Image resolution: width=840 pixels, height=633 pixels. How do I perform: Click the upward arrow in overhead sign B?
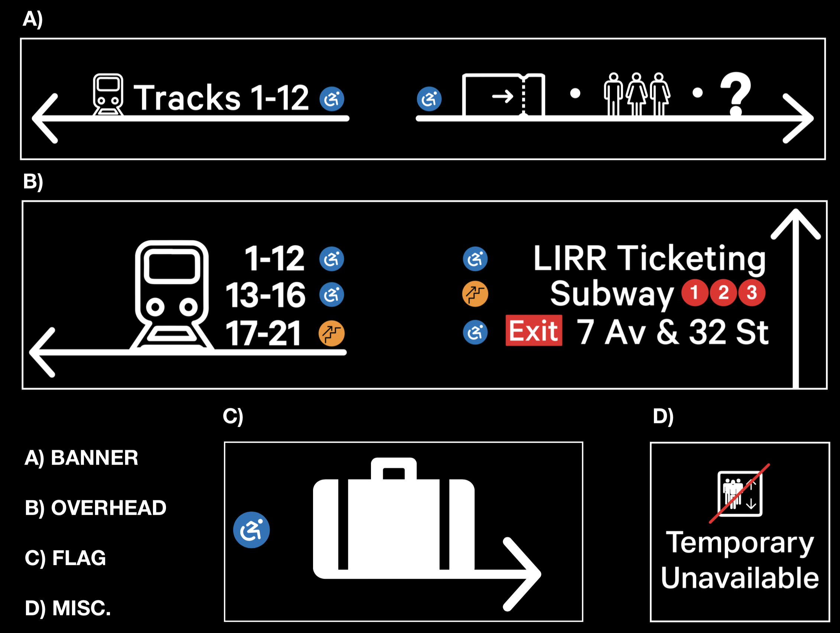point(795,298)
